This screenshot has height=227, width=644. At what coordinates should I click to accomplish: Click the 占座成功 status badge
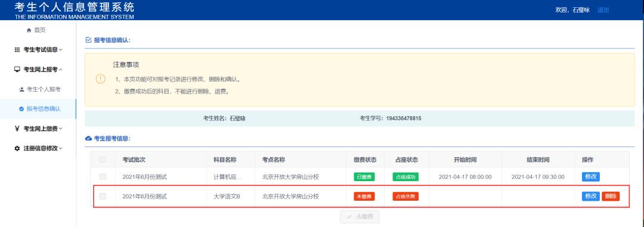[x=405, y=177]
